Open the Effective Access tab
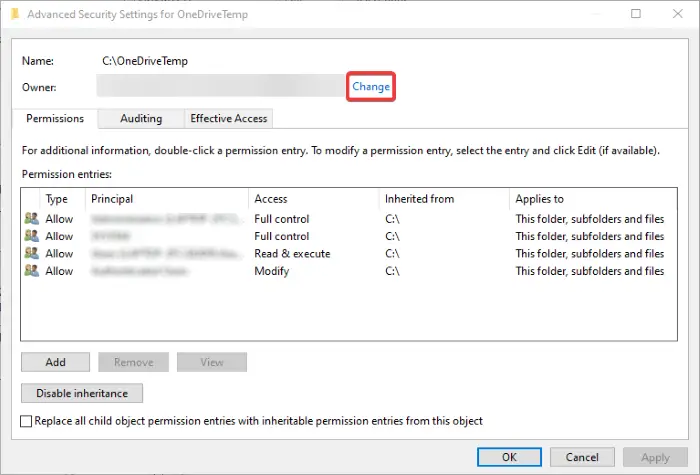This screenshot has width=700, height=475. (229, 119)
